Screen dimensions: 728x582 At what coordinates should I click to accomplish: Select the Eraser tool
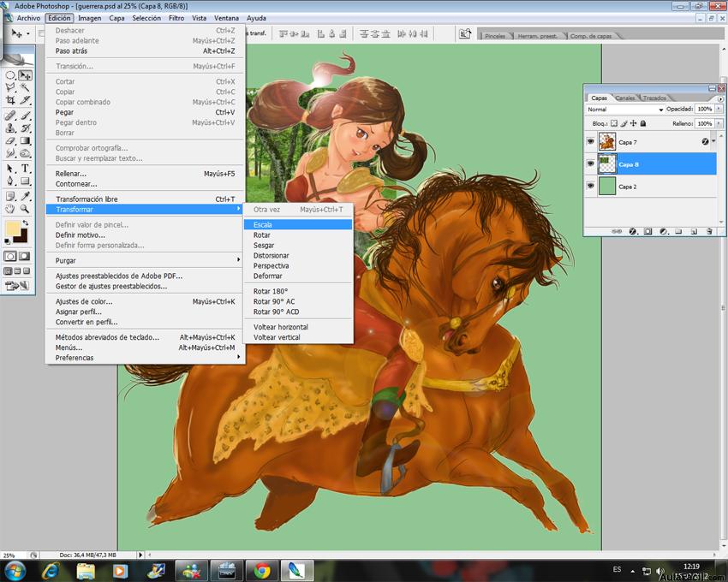click(x=10, y=140)
